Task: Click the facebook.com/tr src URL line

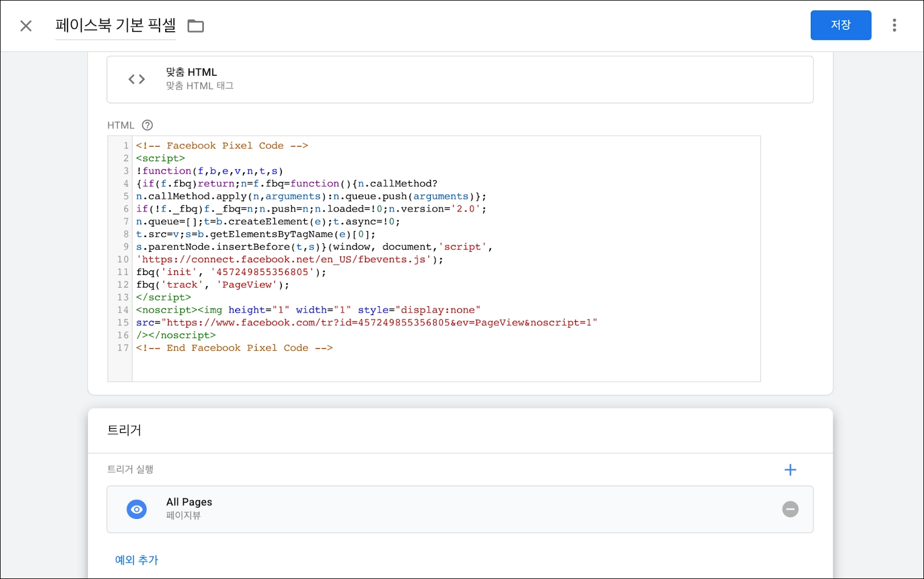Action: pyautogui.click(x=367, y=323)
